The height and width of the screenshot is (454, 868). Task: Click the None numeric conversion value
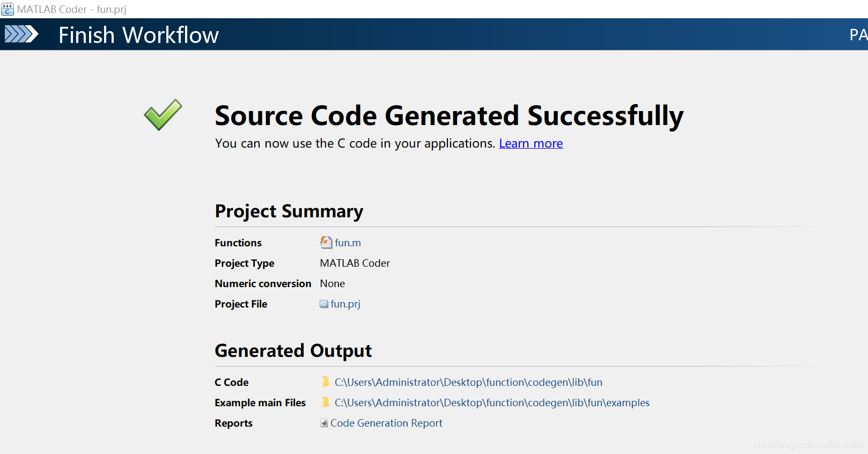pyautogui.click(x=332, y=283)
